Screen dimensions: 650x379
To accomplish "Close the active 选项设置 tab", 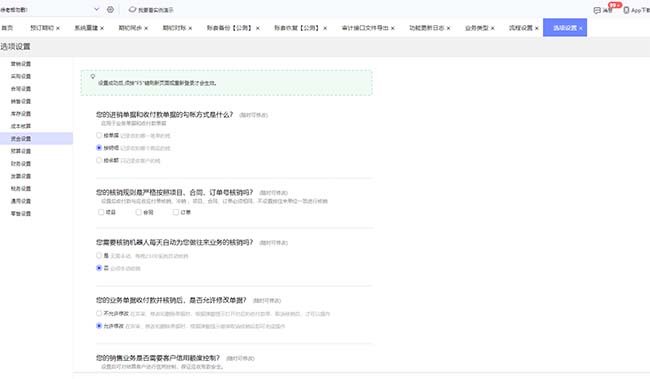I will [581, 28].
